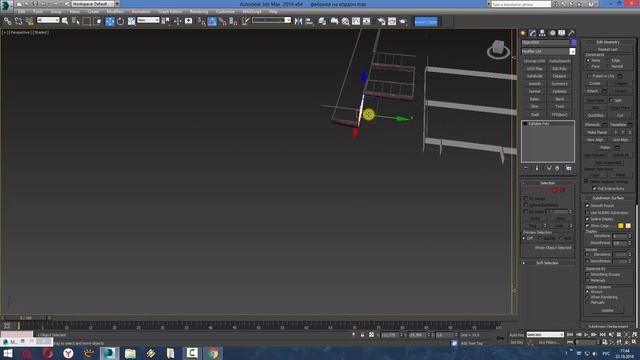Open the Material Editor icon

pyautogui.click(x=345, y=21)
